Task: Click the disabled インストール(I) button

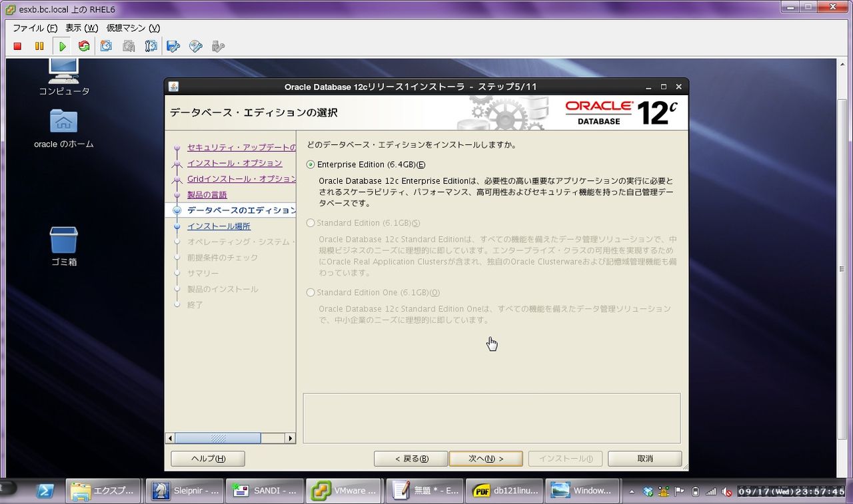Action: (566, 459)
